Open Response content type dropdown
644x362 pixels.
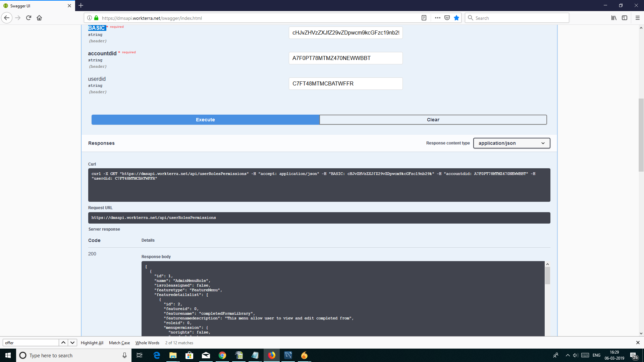[512, 143]
